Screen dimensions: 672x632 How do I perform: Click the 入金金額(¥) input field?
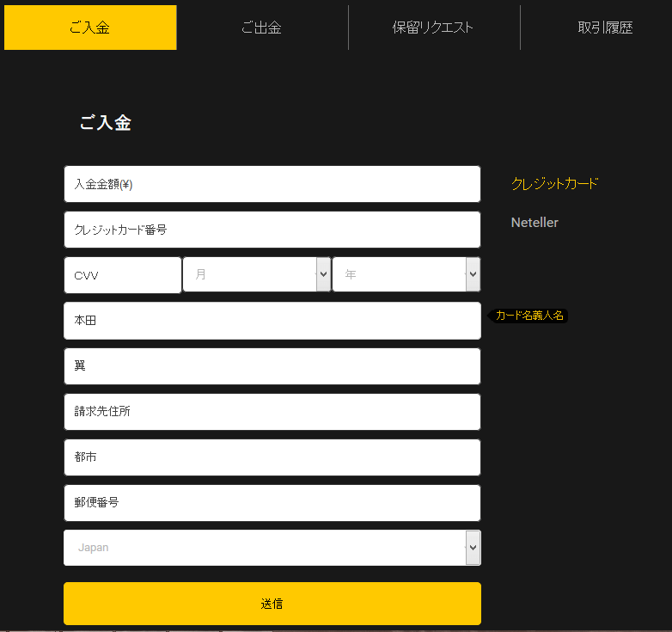click(x=272, y=184)
